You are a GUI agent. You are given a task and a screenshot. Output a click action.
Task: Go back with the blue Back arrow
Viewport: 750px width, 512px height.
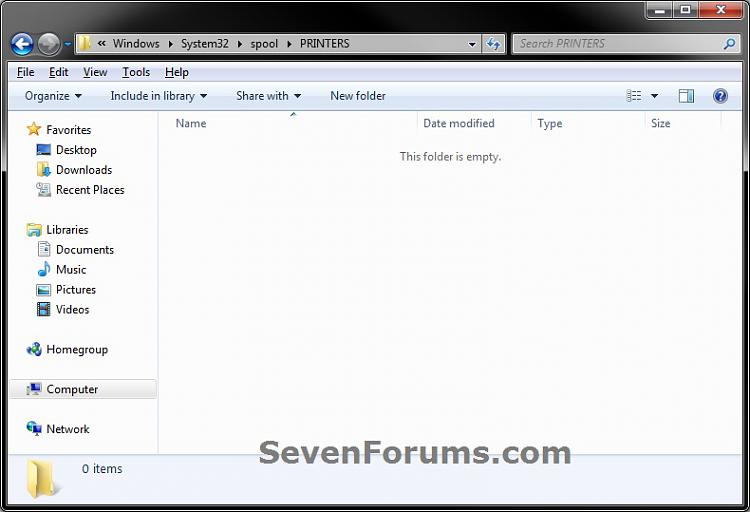(x=22, y=44)
